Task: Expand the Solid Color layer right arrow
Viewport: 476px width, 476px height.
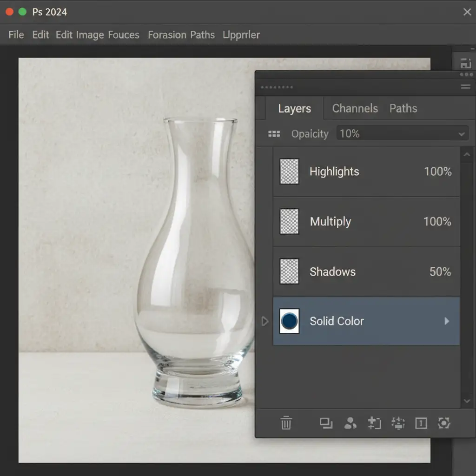Action: [x=447, y=321]
